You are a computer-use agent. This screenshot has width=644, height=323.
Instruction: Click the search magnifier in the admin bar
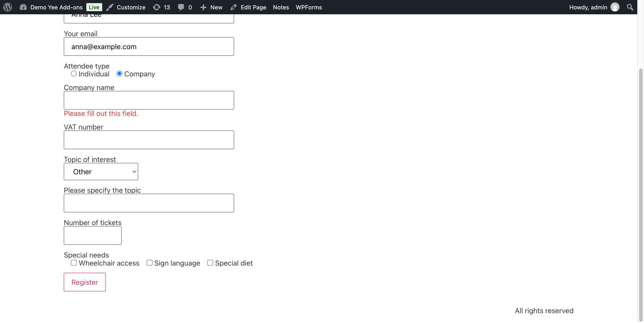coord(630,7)
